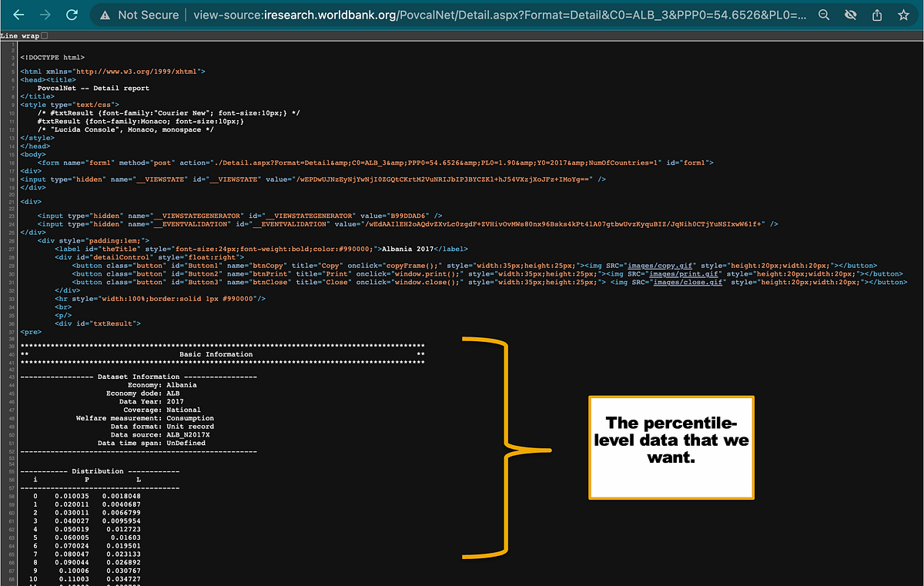The height and width of the screenshot is (586, 924).
Task: Open the zoom magnifier control in address bar
Action: tap(824, 14)
